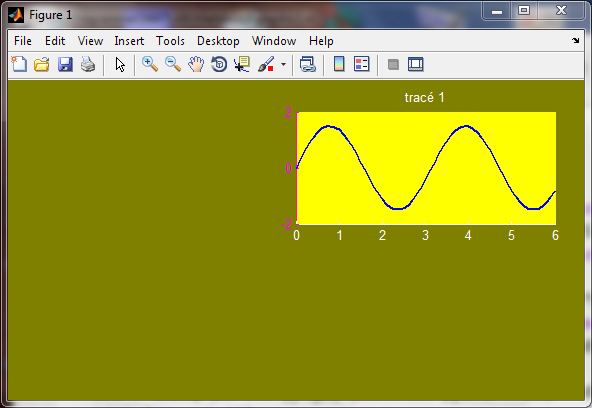Select the Zoom In tool
Screen dimensions: 592x408
[x=150, y=64]
